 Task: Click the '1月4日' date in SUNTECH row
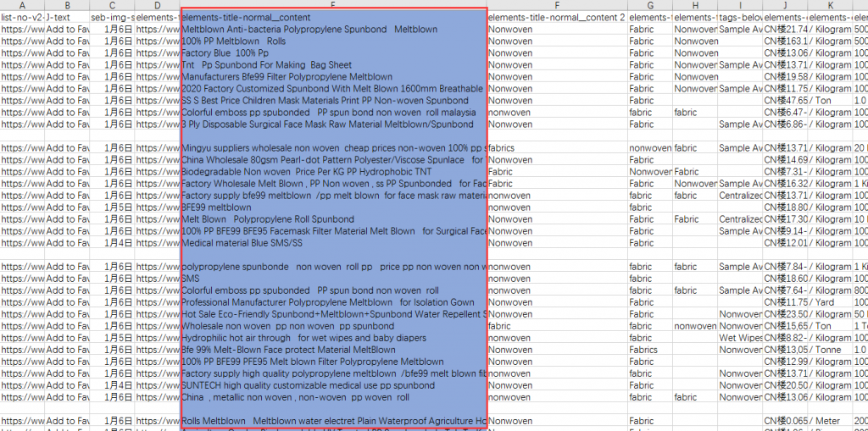[x=112, y=385]
